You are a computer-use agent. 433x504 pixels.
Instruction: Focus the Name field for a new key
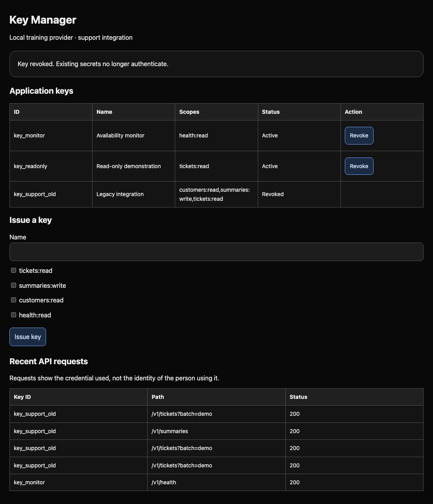pyautogui.click(x=216, y=252)
